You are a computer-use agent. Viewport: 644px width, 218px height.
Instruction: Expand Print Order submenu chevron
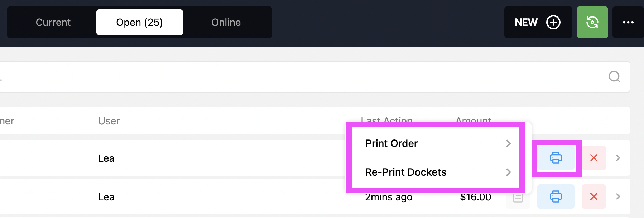[x=508, y=143]
